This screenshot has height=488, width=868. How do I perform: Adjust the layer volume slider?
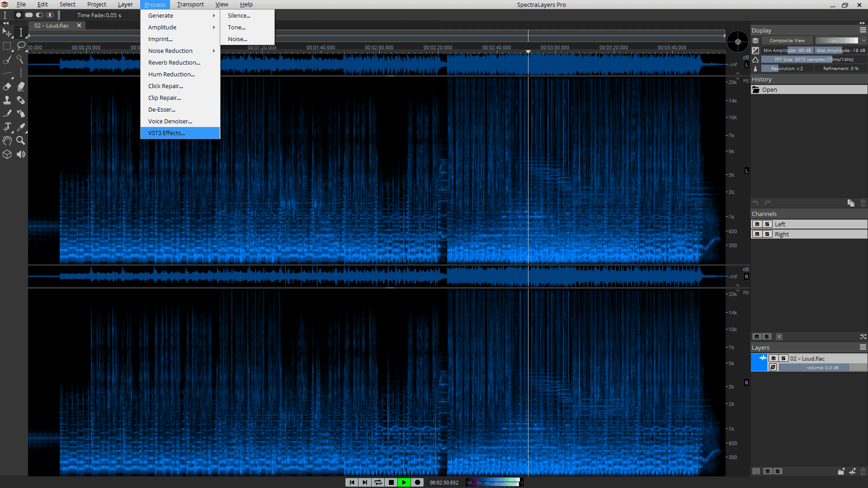pyautogui.click(x=822, y=367)
